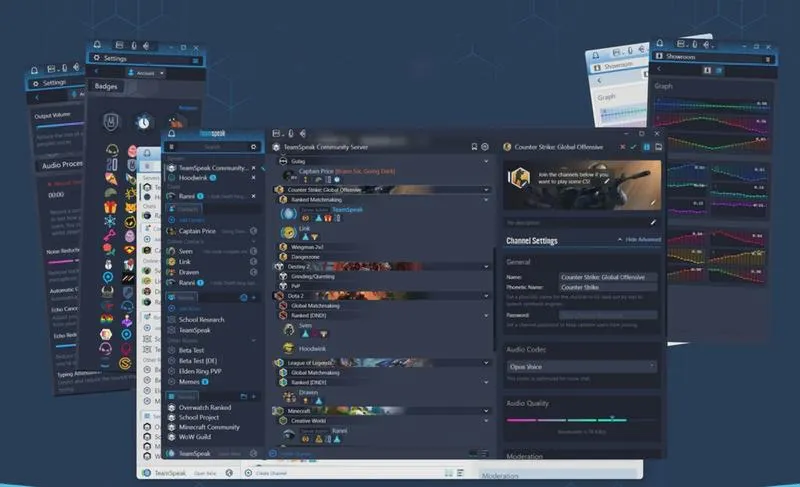Viewport: 800px width, 487px height.
Task: Open the notification bell in the TeamSpeak sidebar
Action: click(171, 134)
